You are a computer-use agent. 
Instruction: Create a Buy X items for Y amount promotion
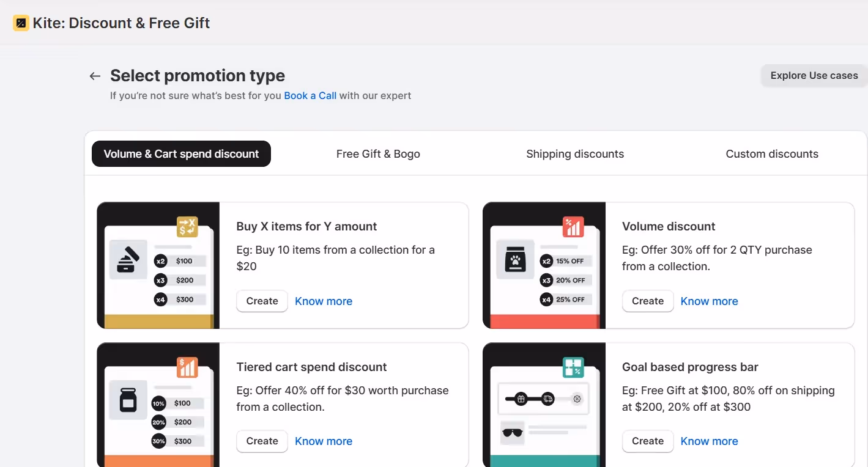click(262, 301)
